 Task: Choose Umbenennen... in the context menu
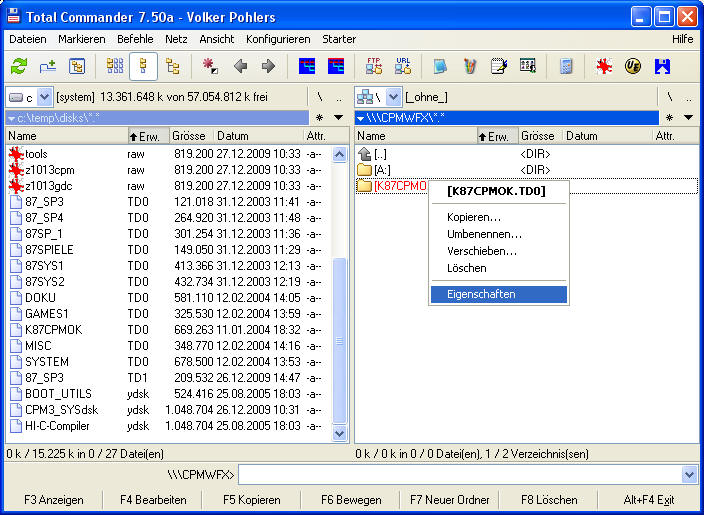pyautogui.click(x=499, y=234)
